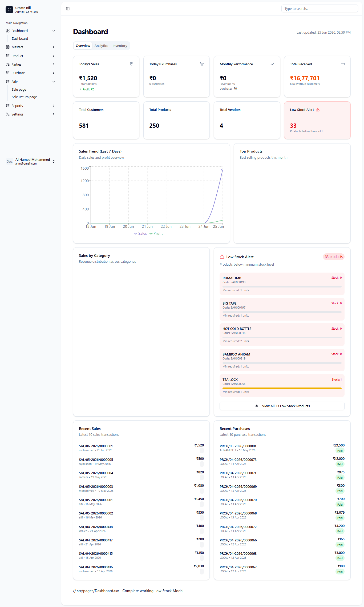Click trend icon on Monthly Performance card
364x607 pixels.
click(x=272, y=64)
